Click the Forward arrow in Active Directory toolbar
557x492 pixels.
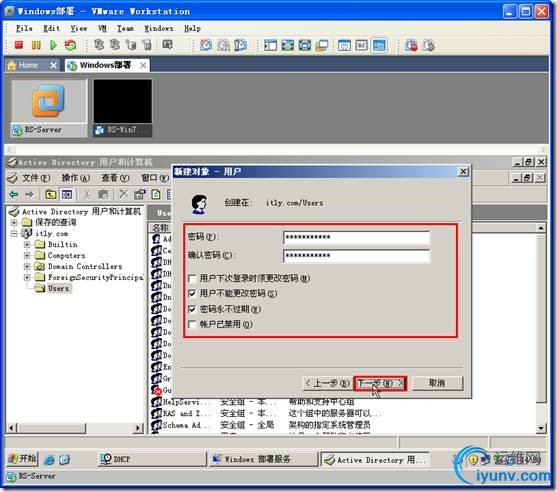29,194
